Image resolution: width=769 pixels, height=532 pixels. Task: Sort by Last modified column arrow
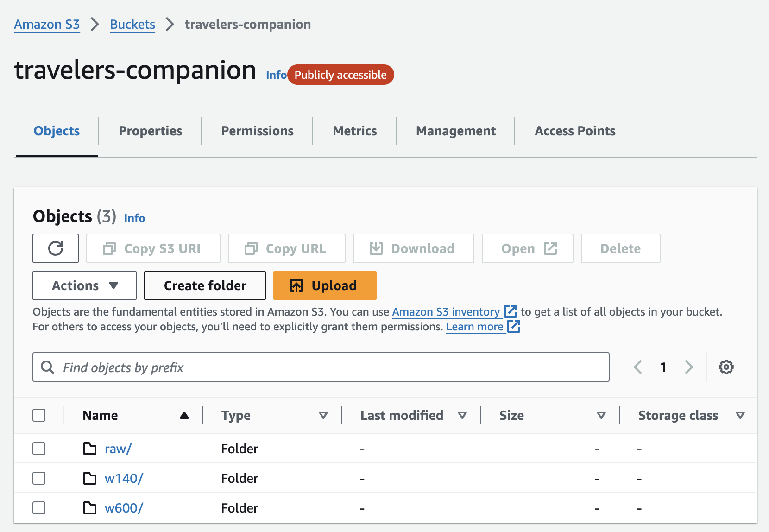point(462,415)
